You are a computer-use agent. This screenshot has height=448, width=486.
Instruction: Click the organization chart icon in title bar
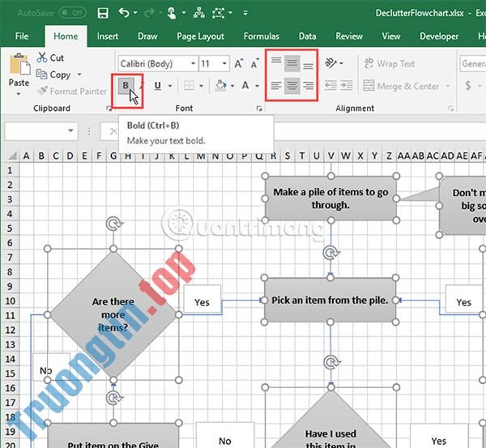coord(198,13)
